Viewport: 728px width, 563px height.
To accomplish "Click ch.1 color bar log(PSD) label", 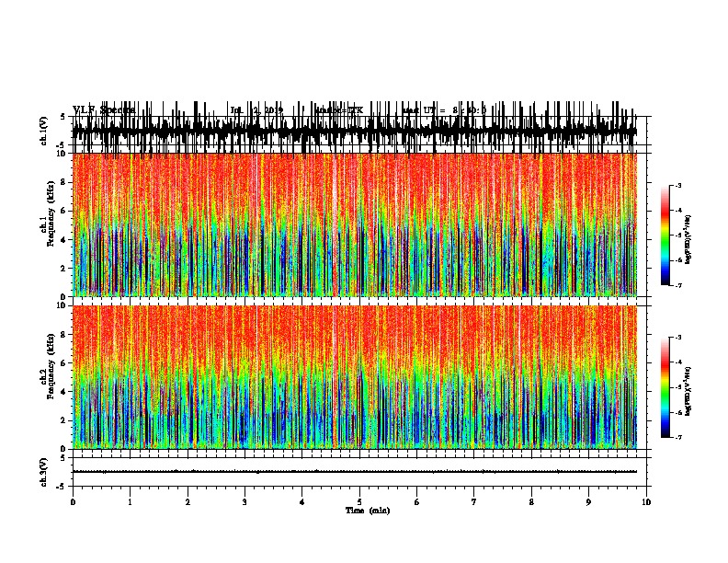I will [x=688, y=240].
